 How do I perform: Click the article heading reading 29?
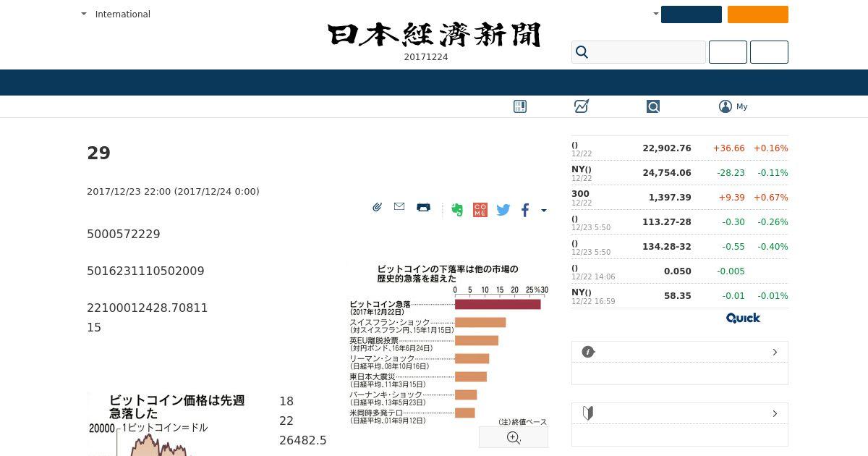click(98, 153)
